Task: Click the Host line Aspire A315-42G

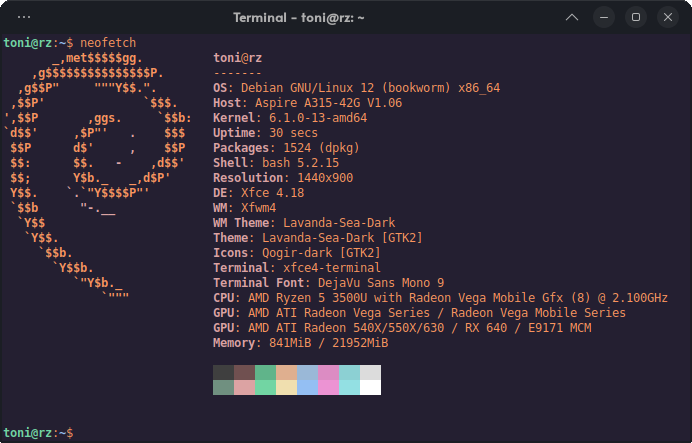Action: (x=308, y=103)
